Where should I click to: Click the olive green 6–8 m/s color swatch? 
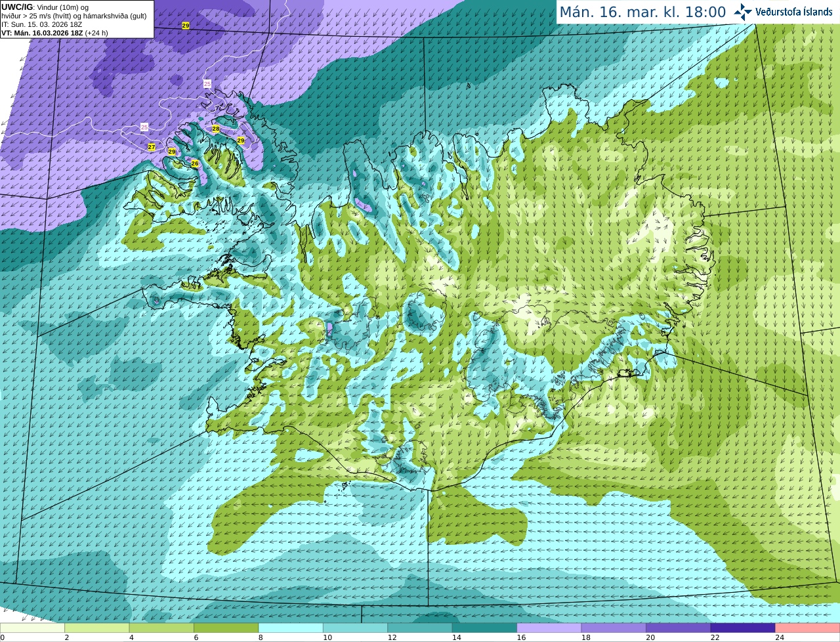pyautogui.click(x=226, y=628)
